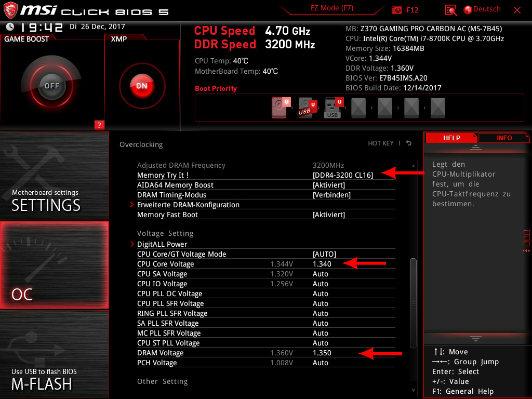Switch to the INFO tab
532x399 pixels.
click(x=504, y=138)
